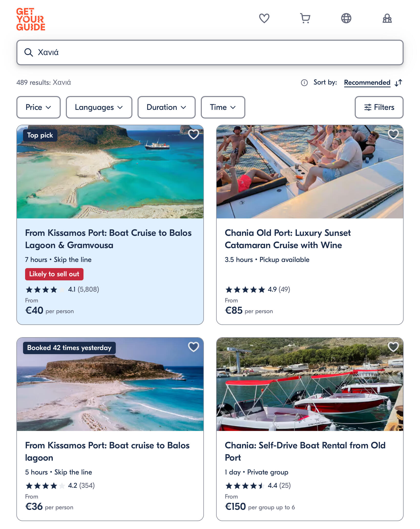Click the GetYourGuide logo
This screenshot has height=529, width=420.
[x=31, y=19]
